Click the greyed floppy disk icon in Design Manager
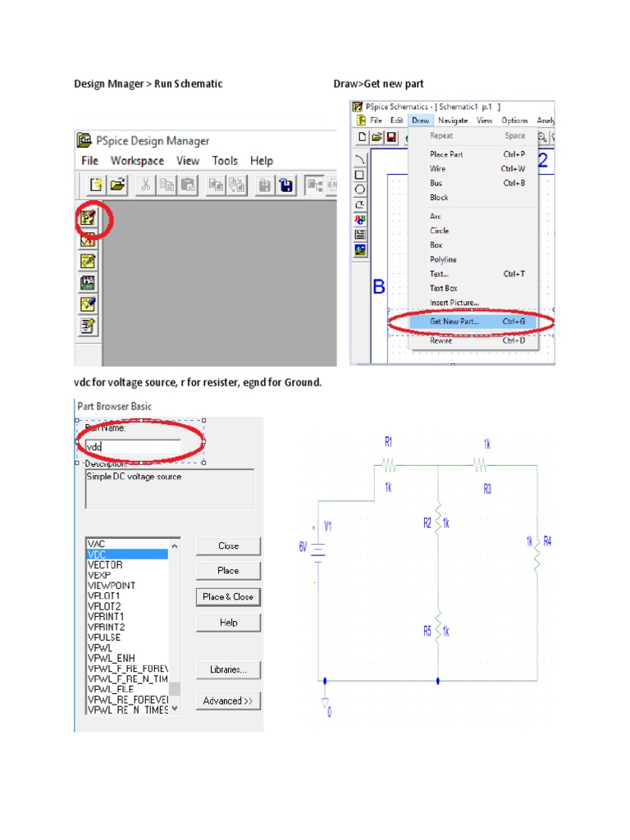Screen dimensions: 630x840 point(265,185)
